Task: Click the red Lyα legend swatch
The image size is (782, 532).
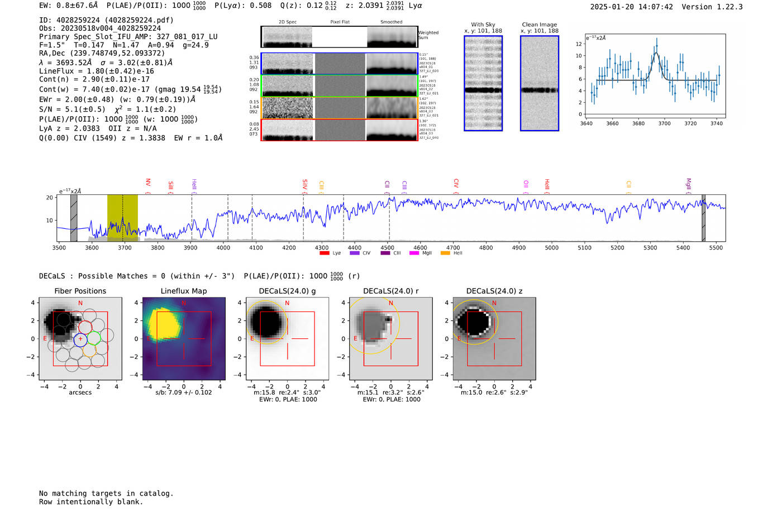Action: click(x=324, y=253)
